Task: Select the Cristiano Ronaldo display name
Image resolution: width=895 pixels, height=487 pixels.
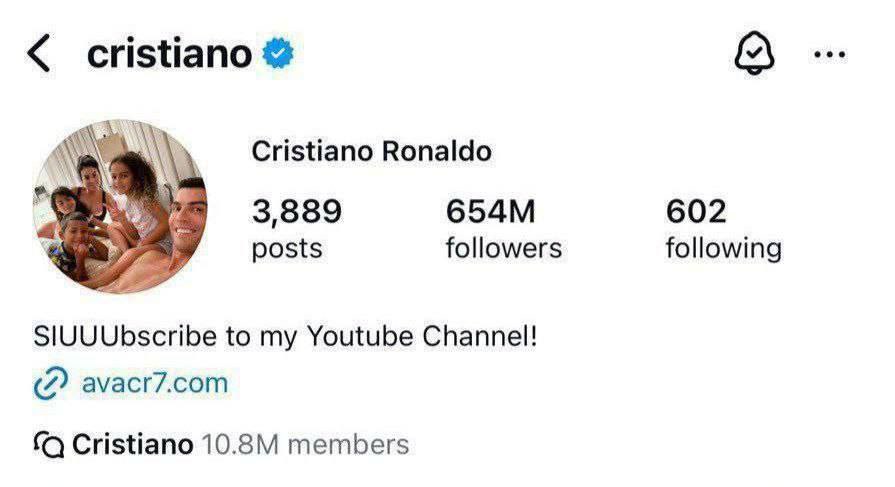Action: pos(371,151)
